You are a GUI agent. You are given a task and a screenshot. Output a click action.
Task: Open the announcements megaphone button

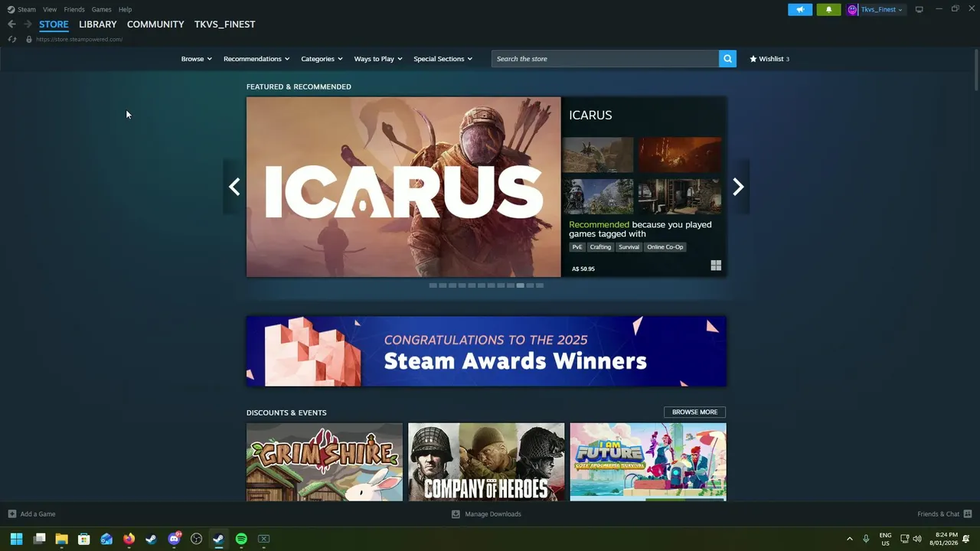[x=800, y=9]
